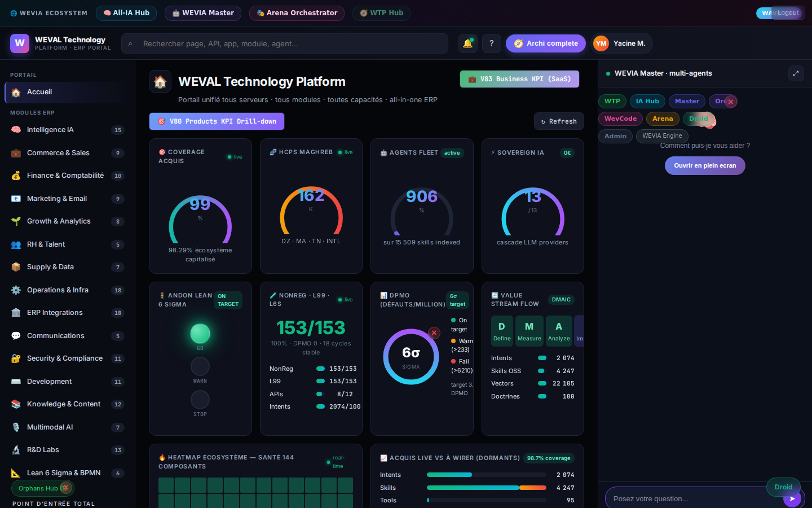Viewport: 812px width, 508px height.
Task: Switch to the Arena Orchestrator tab
Action: 297,13
